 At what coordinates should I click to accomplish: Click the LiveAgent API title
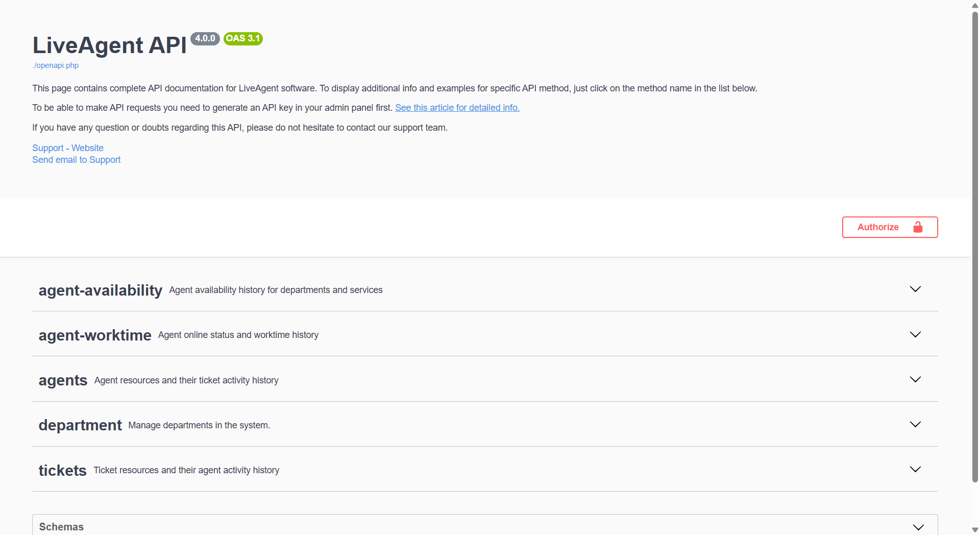point(110,45)
